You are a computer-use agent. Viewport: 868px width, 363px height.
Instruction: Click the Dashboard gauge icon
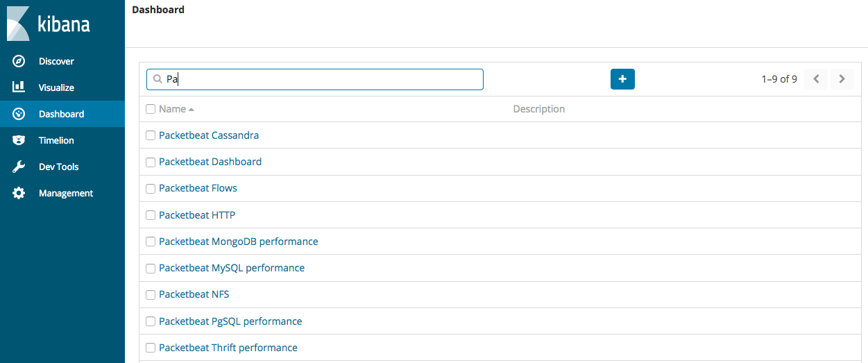(x=19, y=114)
